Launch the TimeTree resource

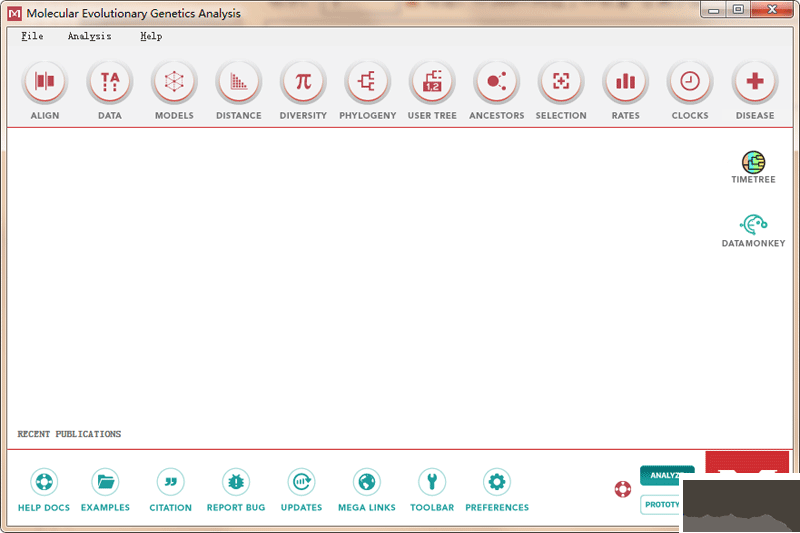[x=753, y=162]
